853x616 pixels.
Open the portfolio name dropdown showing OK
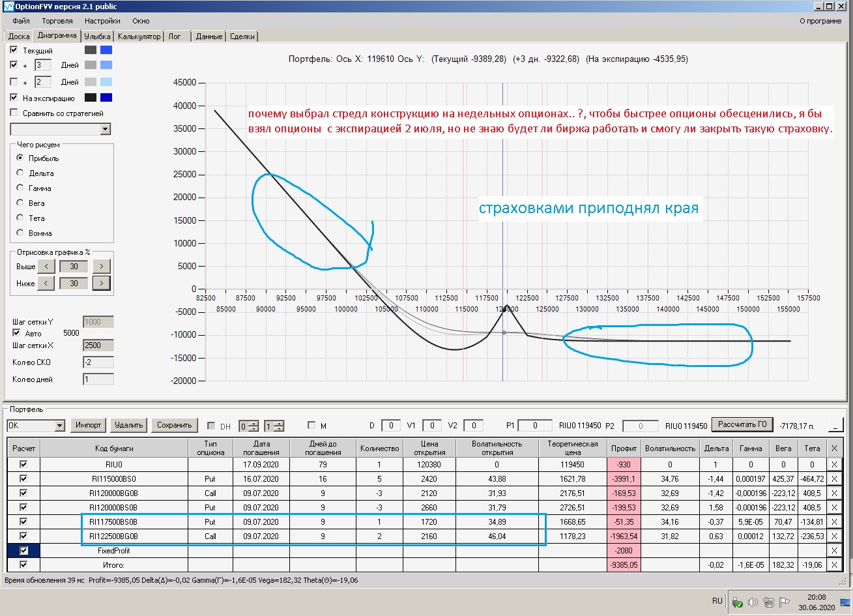click(60, 426)
